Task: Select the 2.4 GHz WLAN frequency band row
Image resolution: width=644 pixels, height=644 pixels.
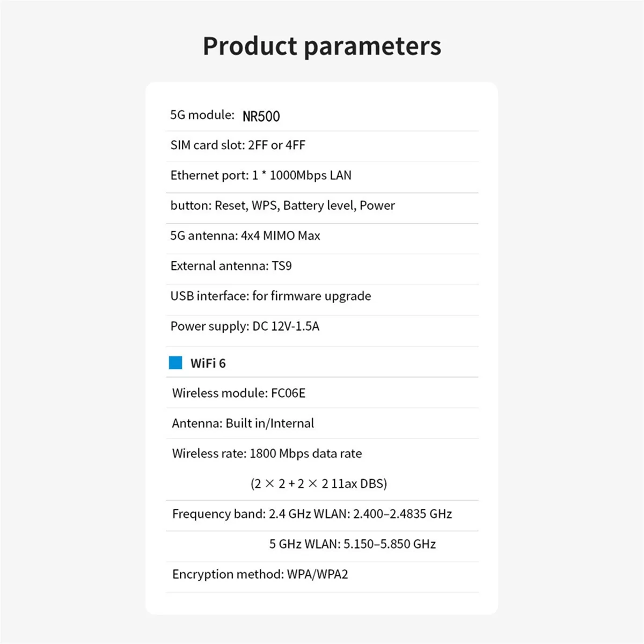Action: [312, 514]
